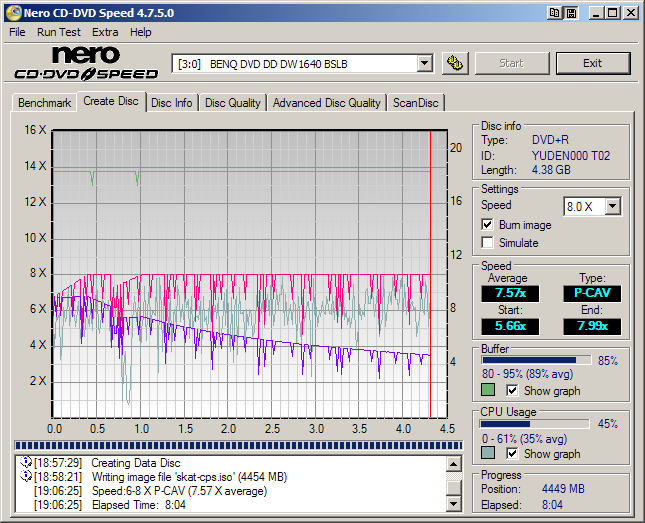
Task: Click the CPU range text 0 - 61%
Action: coord(524,439)
